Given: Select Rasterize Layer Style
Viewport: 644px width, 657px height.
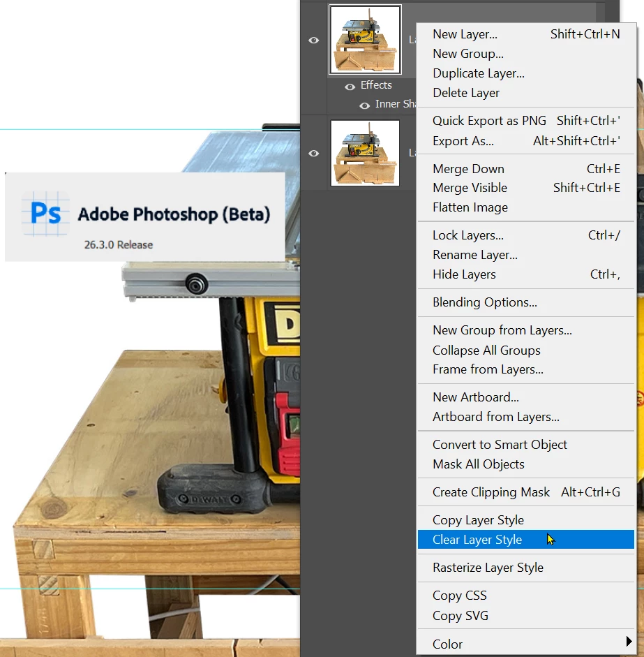Looking at the screenshot, I should coord(525,568).
